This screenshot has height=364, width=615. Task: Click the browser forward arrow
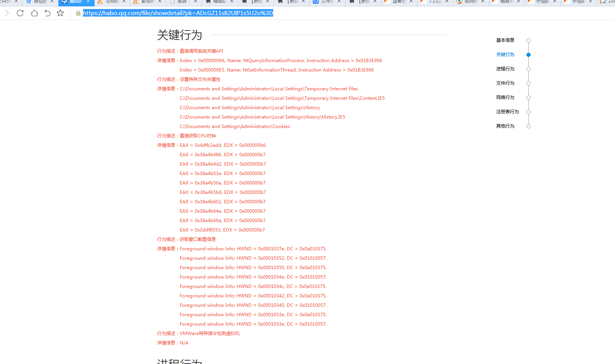coord(7,13)
